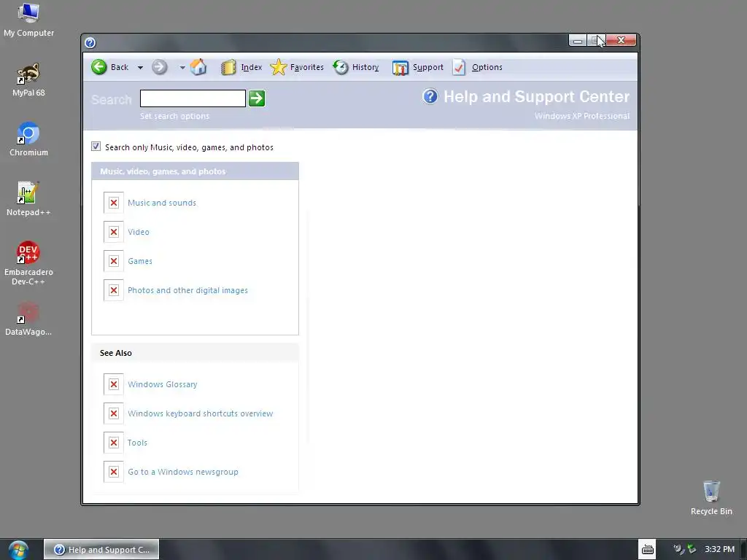
Task: Open the Index book icon
Action: pyautogui.click(x=228, y=67)
